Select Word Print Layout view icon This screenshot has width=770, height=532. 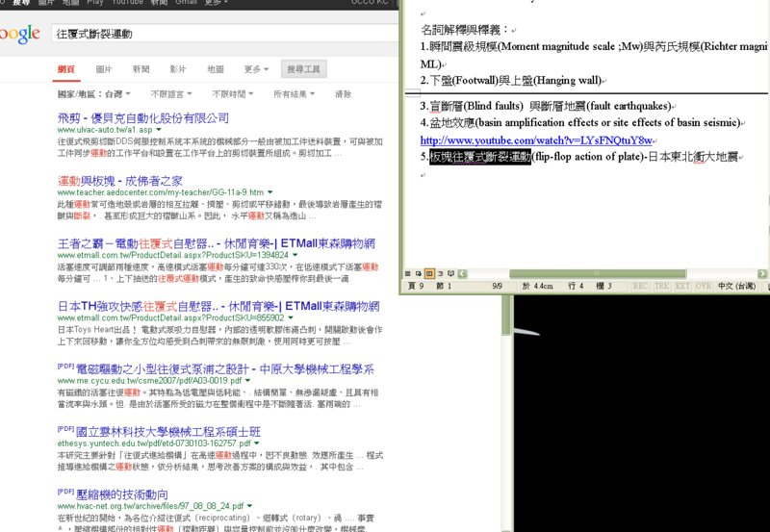pyautogui.click(x=429, y=274)
